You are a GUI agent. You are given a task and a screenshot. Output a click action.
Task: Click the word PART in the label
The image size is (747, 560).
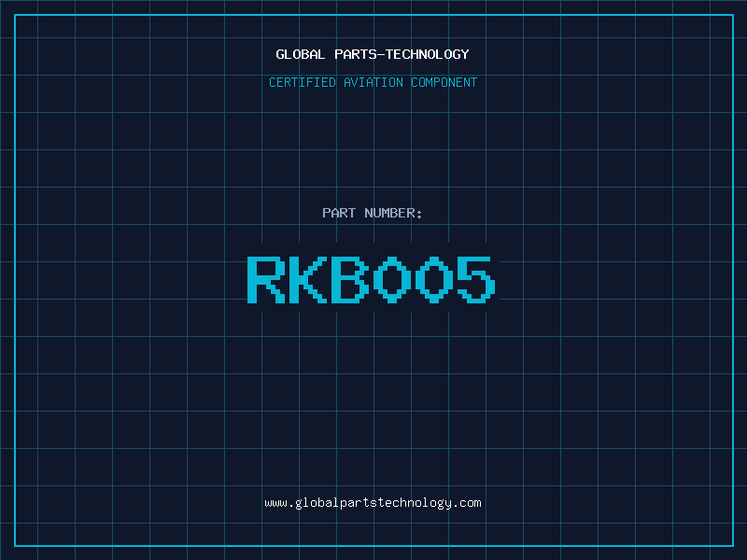click(x=339, y=213)
